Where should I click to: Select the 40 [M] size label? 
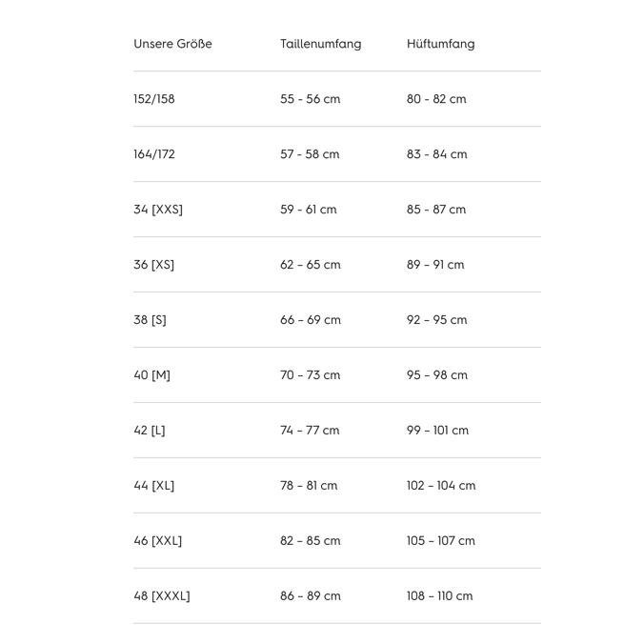point(151,375)
